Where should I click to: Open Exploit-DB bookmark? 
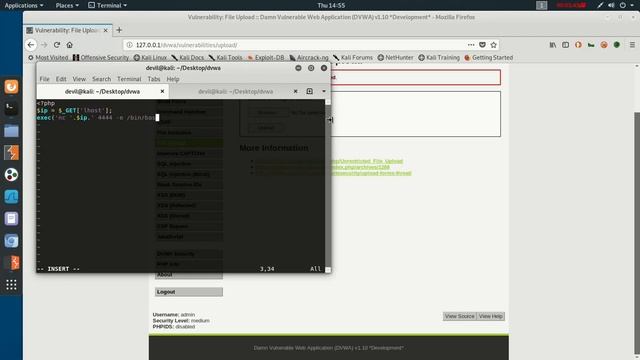point(266,58)
